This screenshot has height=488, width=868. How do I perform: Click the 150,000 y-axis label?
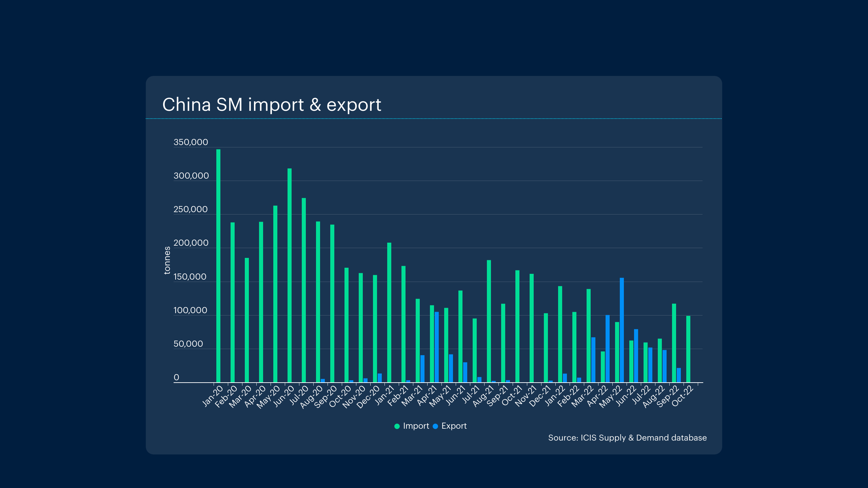point(190,277)
